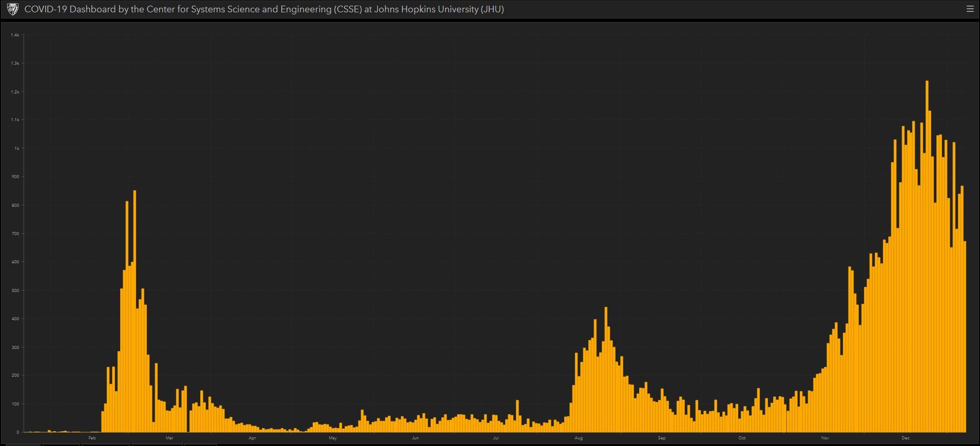The width and height of the screenshot is (980, 446).
Task: Select the peak bar of the August wave
Action: pyautogui.click(x=606, y=370)
